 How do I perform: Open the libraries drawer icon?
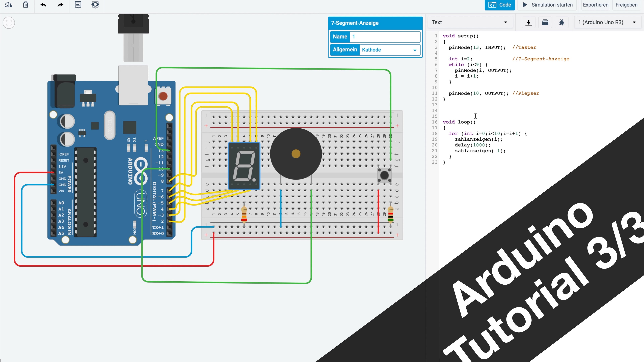click(x=545, y=22)
